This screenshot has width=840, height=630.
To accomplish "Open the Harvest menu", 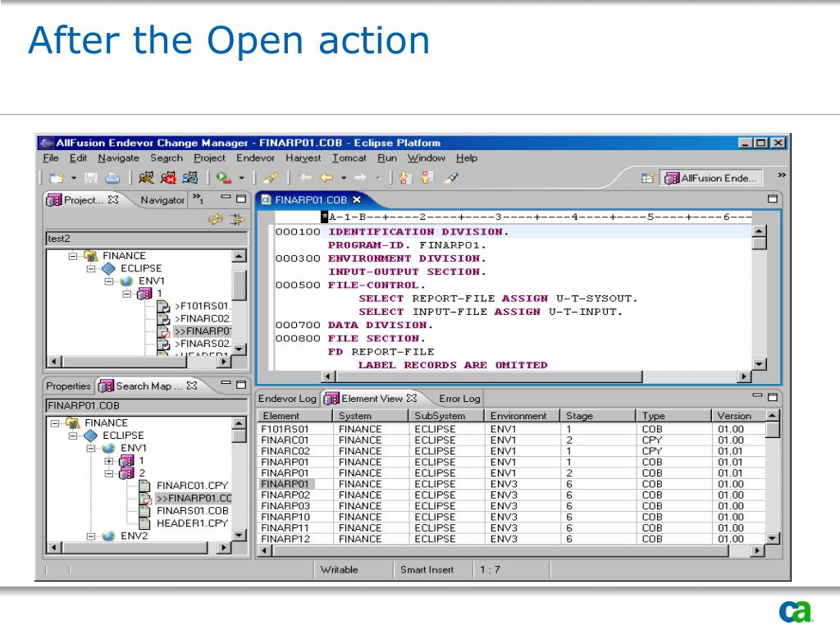I will click(x=304, y=158).
